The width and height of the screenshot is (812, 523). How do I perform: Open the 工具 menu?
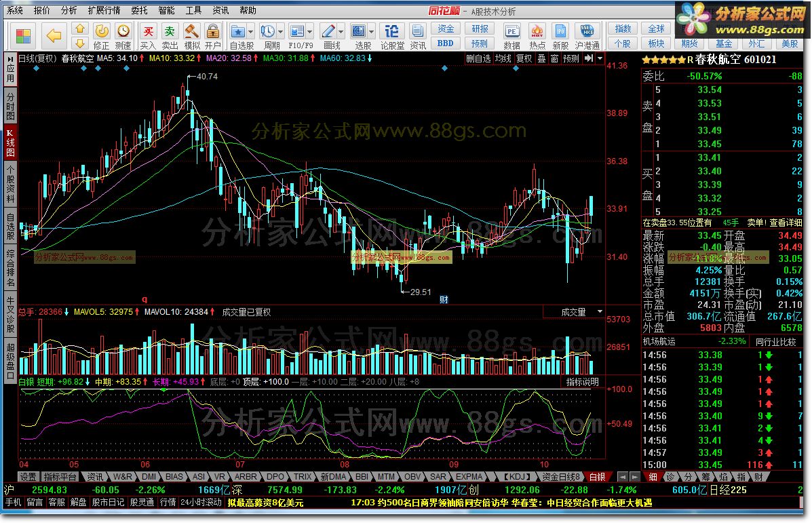coord(193,10)
